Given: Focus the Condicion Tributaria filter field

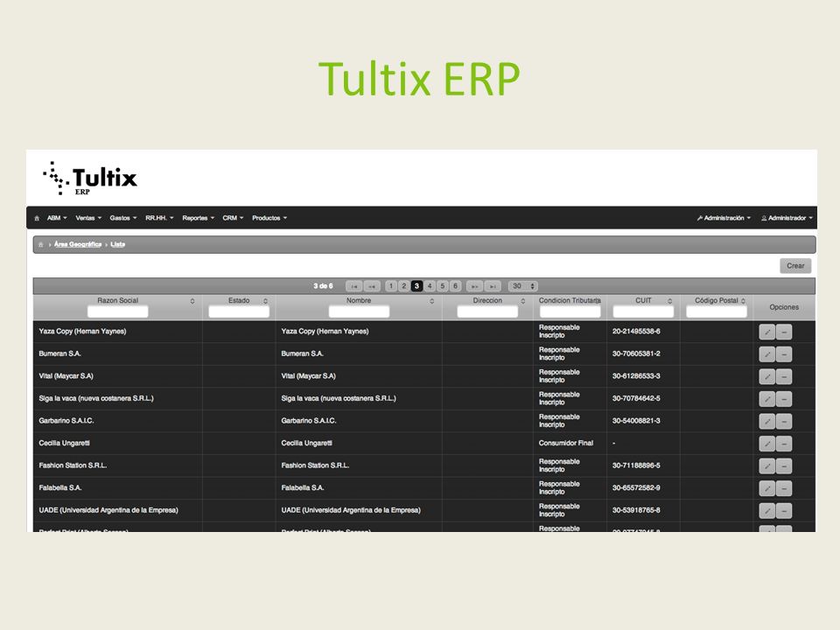Looking at the screenshot, I should click(x=570, y=311).
